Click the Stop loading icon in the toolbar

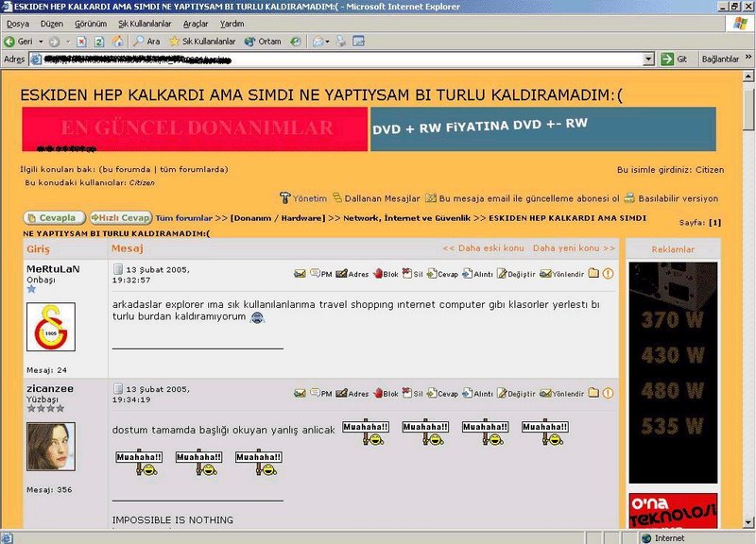(x=82, y=42)
